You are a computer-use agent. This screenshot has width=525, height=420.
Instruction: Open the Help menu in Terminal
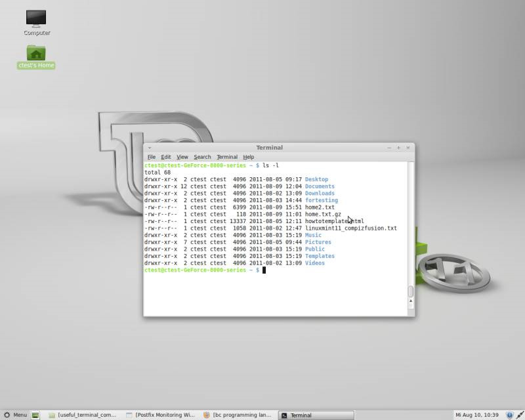coord(249,157)
